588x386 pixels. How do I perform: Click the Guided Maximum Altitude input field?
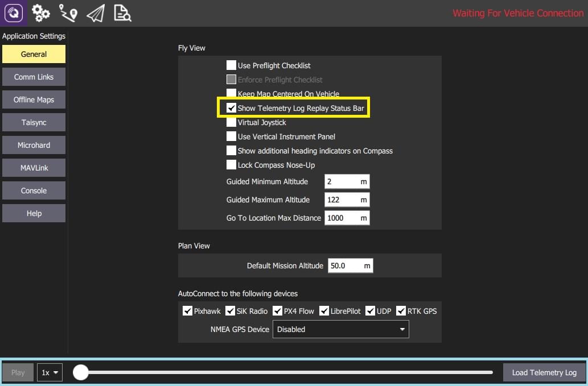coord(347,200)
